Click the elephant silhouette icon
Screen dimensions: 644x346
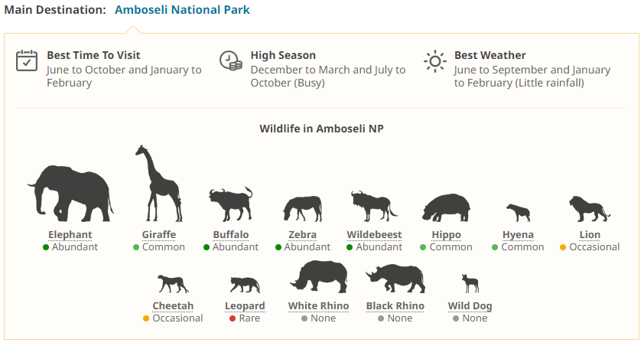(x=70, y=193)
